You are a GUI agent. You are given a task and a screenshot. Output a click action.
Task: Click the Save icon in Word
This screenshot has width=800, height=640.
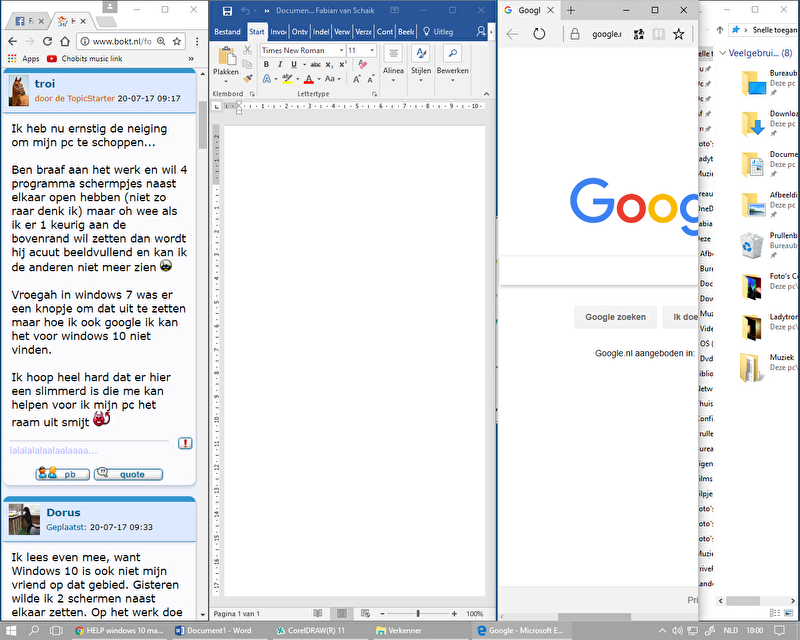click(x=228, y=10)
